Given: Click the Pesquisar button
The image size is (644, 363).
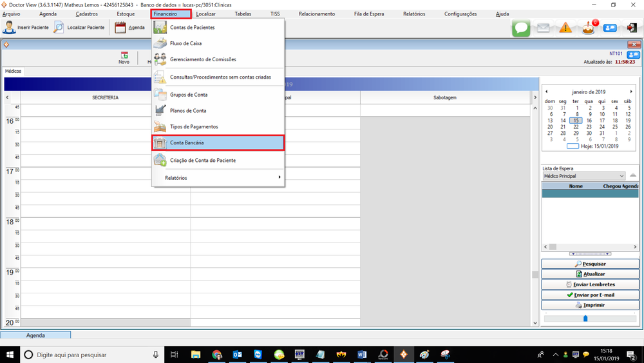Looking at the screenshot, I should (x=590, y=264).
